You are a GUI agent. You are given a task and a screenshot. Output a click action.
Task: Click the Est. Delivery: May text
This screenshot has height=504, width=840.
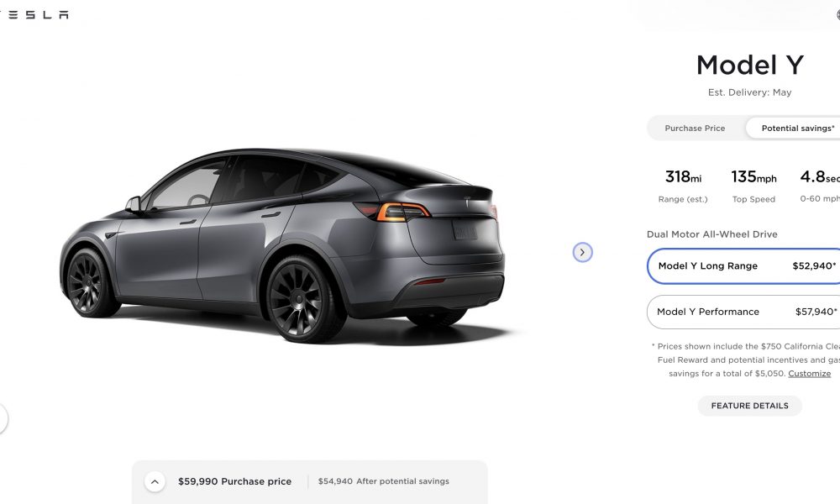[x=749, y=92]
